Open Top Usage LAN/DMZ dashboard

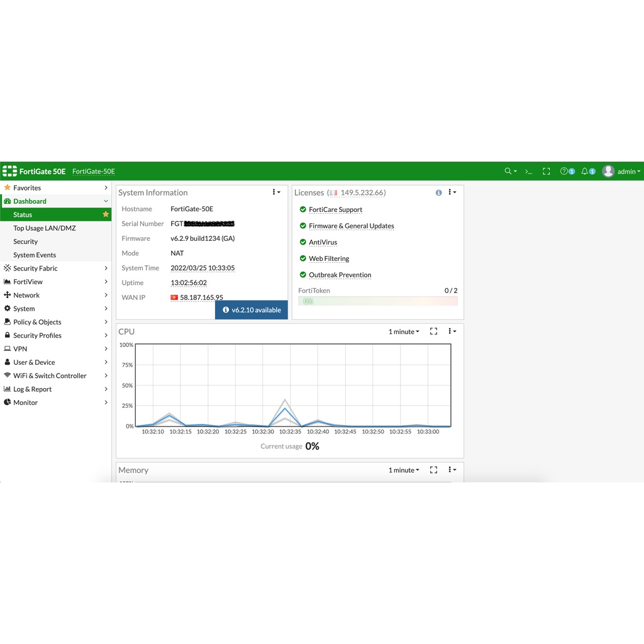(55, 228)
